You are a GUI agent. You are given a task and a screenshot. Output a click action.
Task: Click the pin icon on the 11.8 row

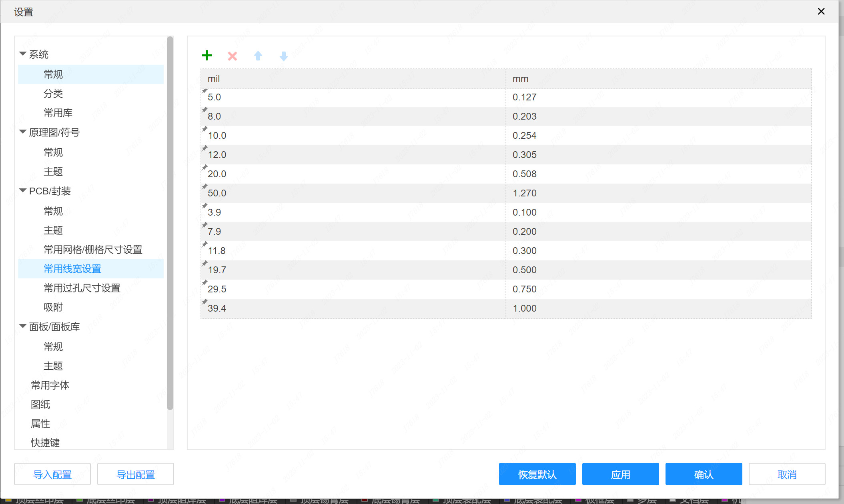pyautogui.click(x=204, y=244)
